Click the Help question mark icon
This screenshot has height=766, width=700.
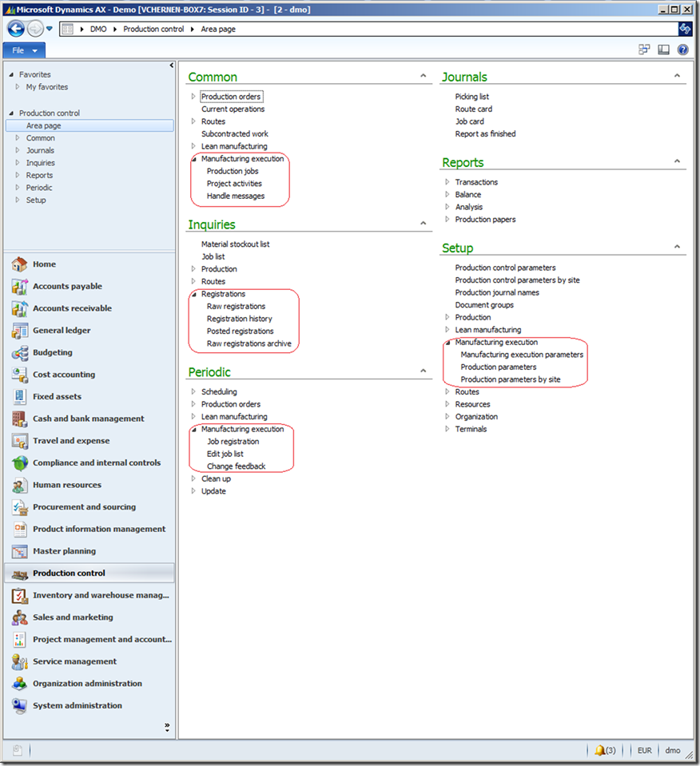pos(682,50)
